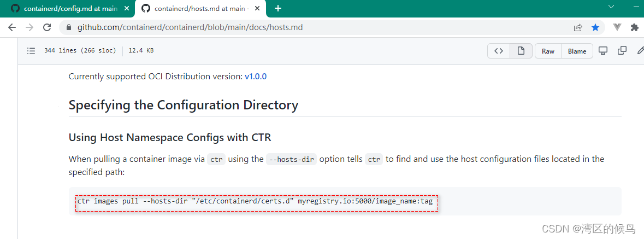This screenshot has height=239, width=644.
Task: Open the Vue devtools extension icon
Action: point(617,27)
